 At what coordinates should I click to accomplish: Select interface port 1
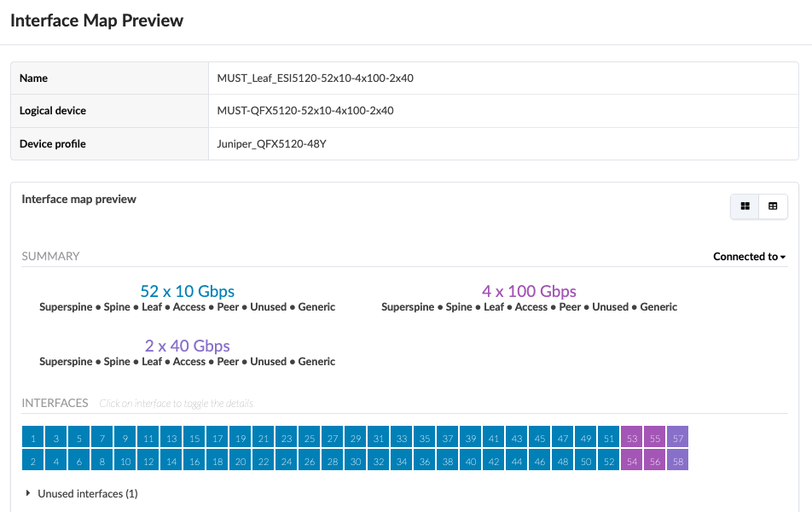[33, 437]
